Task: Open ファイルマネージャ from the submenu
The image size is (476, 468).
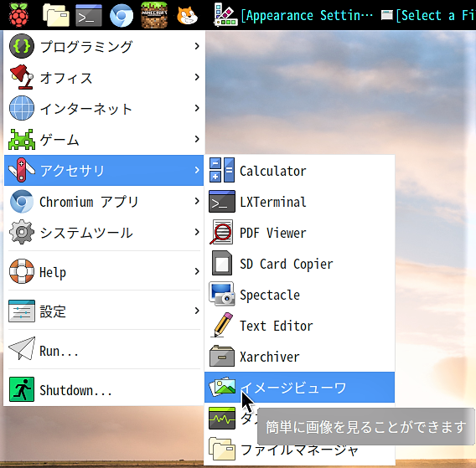Action: point(299,450)
